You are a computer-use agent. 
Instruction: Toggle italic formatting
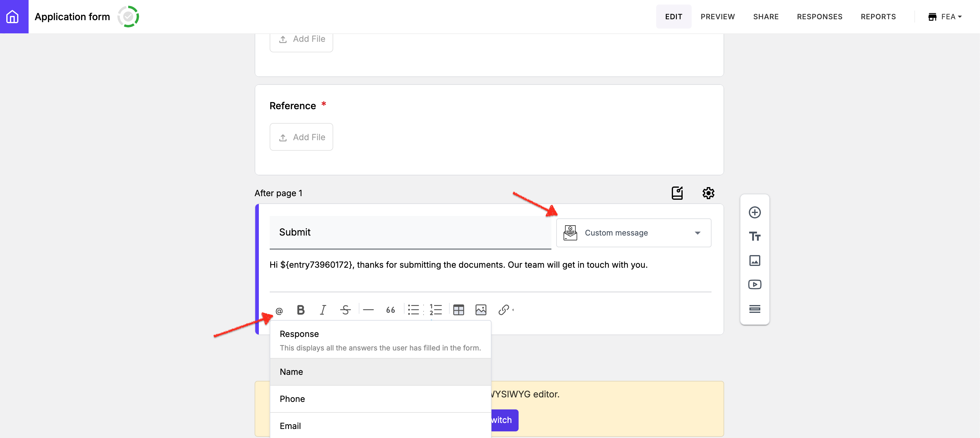point(323,310)
